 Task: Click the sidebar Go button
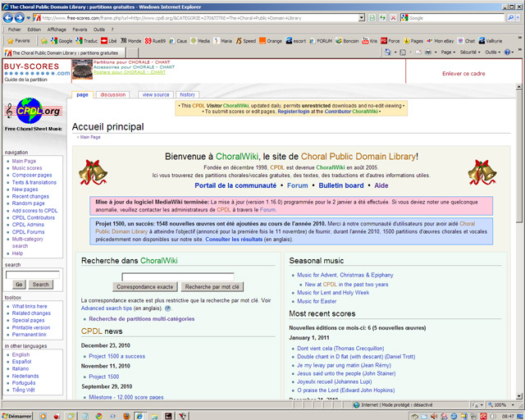(19, 285)
